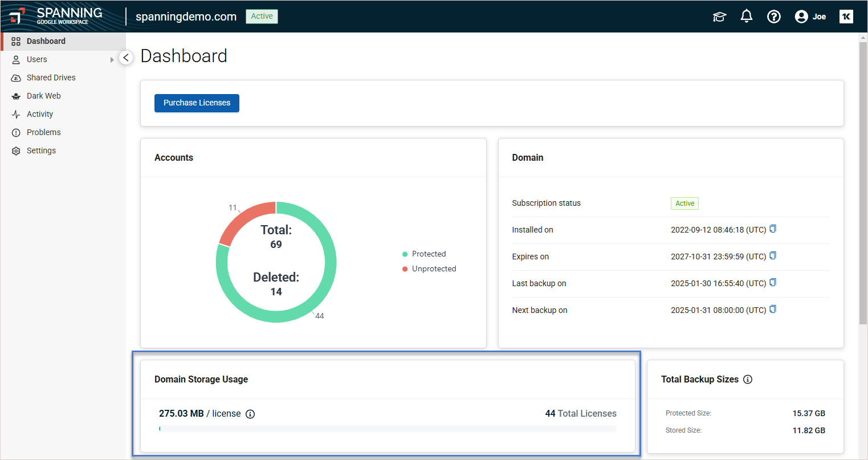Copy the Installed on timestamp
The height and width of the screenshot is (460, 868).
coord(773,229)
